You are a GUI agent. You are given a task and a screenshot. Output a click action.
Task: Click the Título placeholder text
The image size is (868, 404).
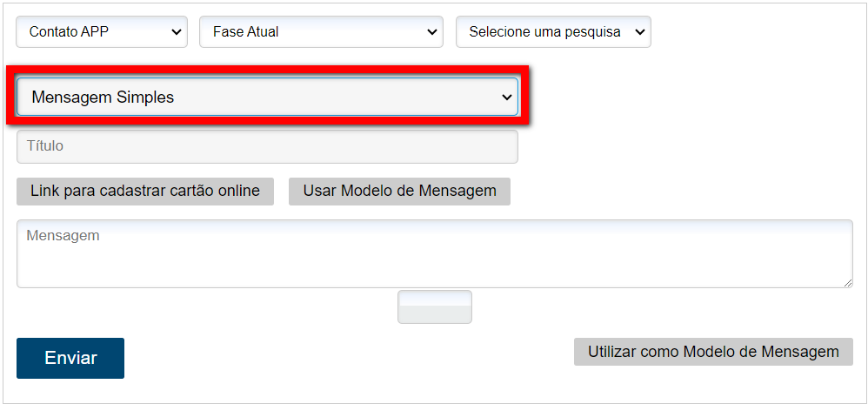[x=45, y=146]
